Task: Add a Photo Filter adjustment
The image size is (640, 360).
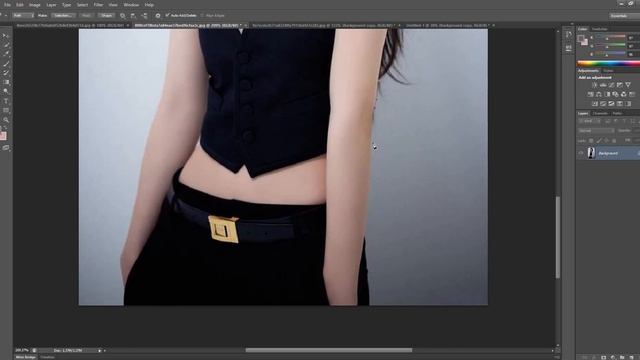Action: (615, 94)
